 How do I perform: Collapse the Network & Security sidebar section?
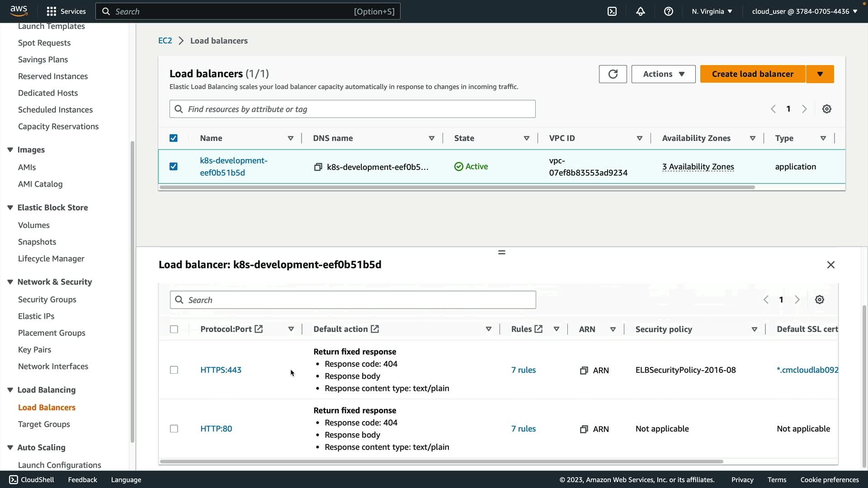10,282
